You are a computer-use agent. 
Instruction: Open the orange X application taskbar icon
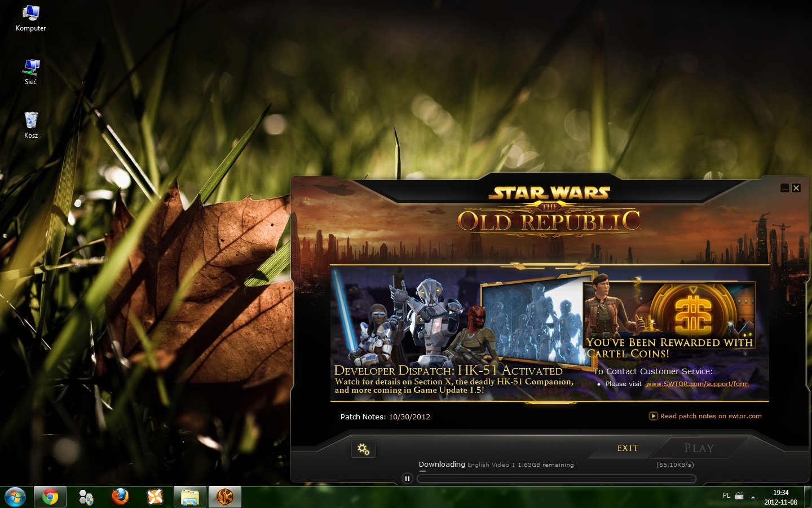point(155,497)
